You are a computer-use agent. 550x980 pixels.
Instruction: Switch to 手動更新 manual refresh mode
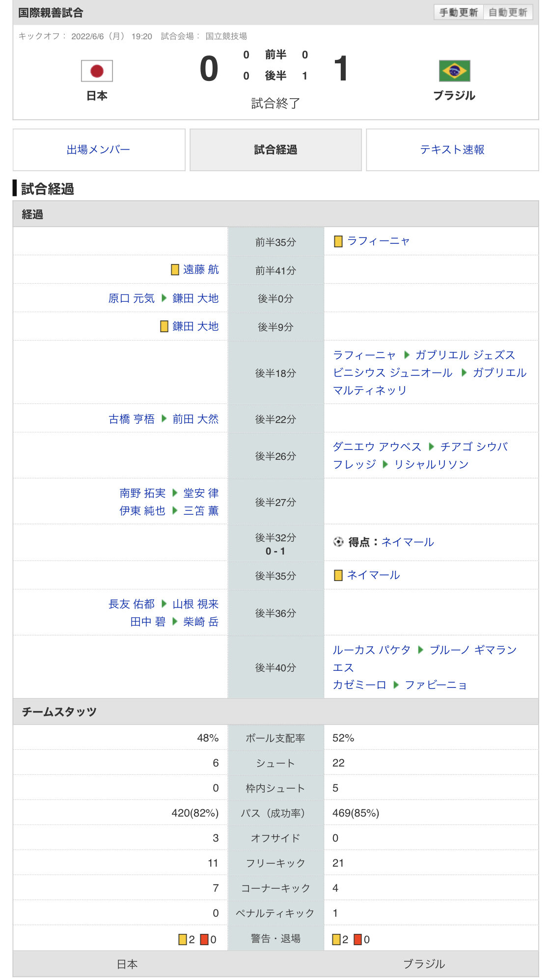(458, 12)
